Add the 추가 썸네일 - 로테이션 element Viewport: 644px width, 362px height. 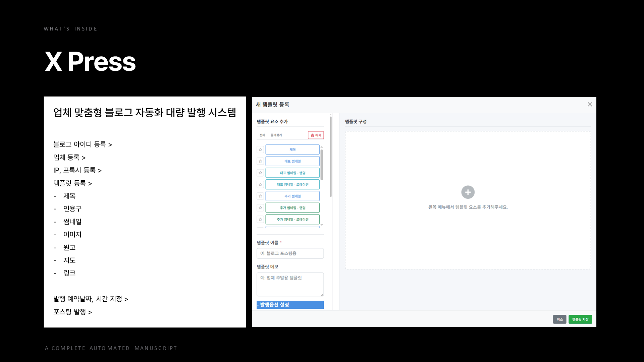(x=292, y=219)
